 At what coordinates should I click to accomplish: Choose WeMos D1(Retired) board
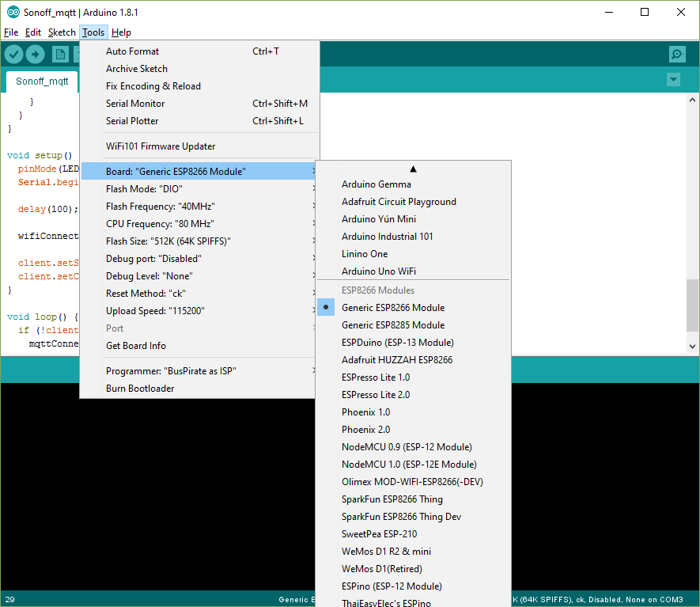pos(414,569)
